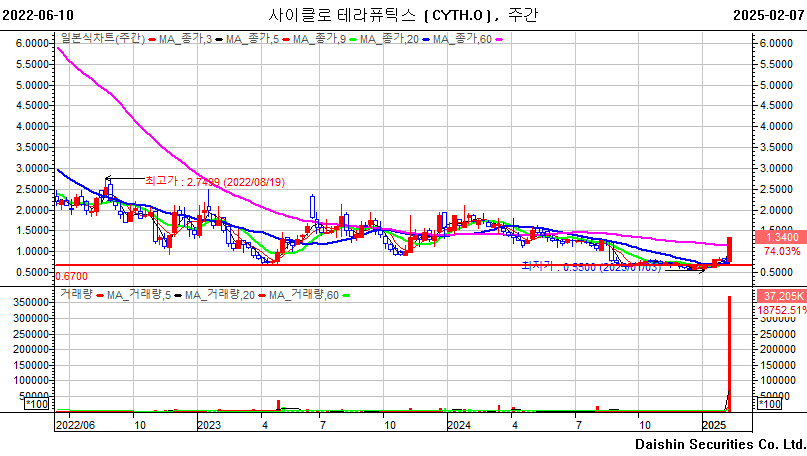This screenshot has width=807, height=456.
Task: Click the 최고가 2.7499 (2022/08/19) annotation
Action: click(215, 182)
